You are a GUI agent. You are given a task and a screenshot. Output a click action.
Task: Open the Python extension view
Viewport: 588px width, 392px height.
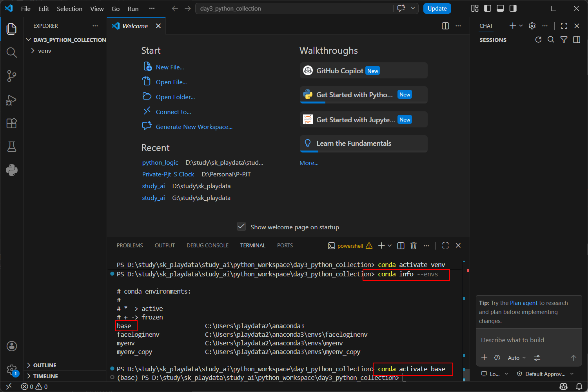point(12,170)
